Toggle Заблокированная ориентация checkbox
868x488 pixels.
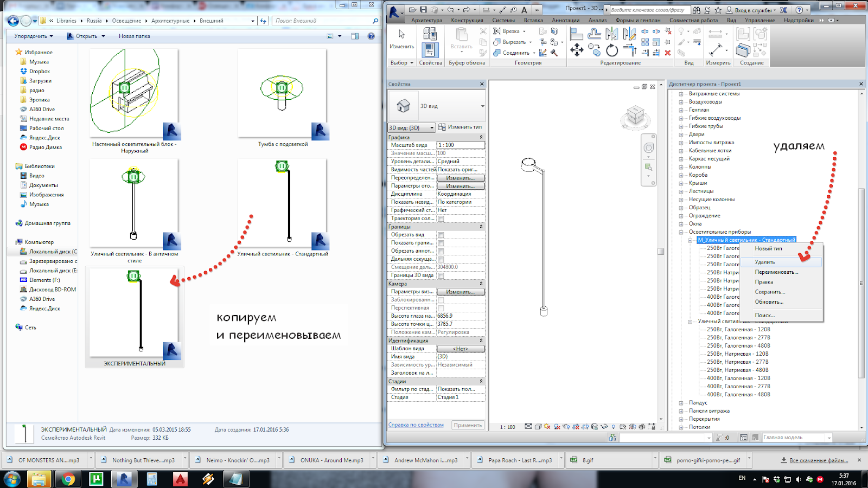[441, 300]
